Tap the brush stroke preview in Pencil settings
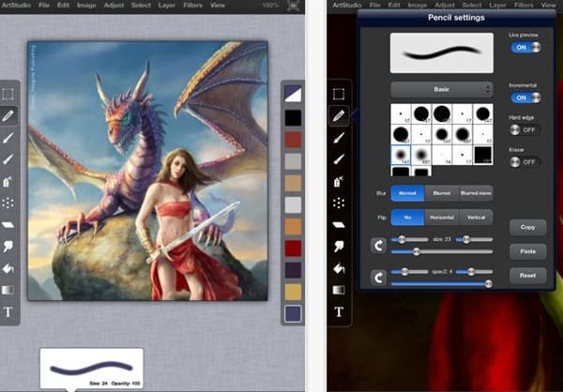 point(442,53)
